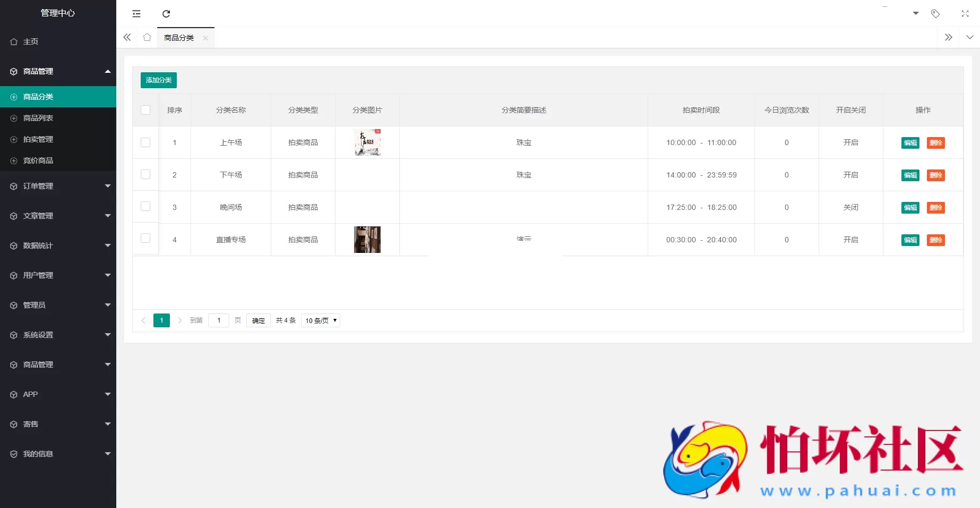This screenshot has width=980, height=508.
Task: Collapse the sidebar with the menu toggle icon
Action: [x=136, y=14]
